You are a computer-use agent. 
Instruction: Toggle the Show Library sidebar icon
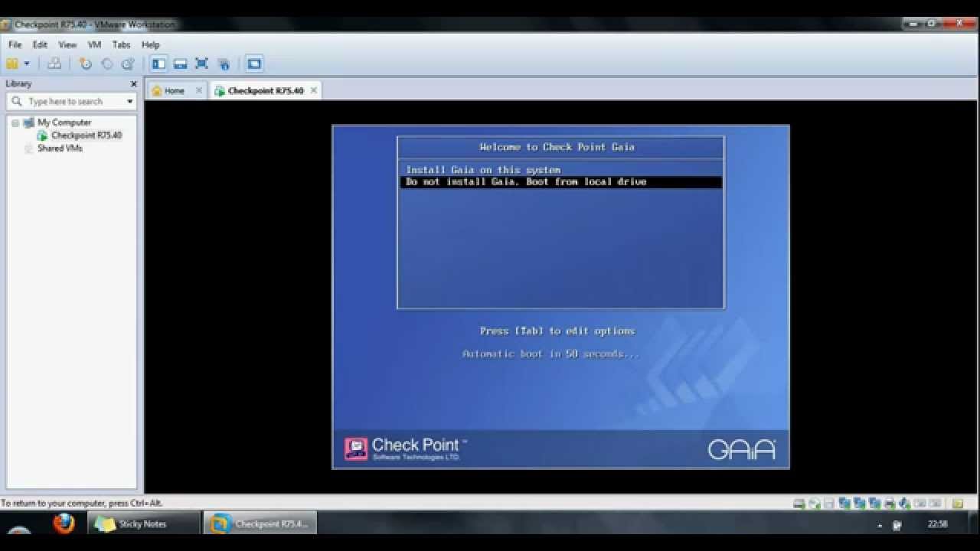(158, 64)
